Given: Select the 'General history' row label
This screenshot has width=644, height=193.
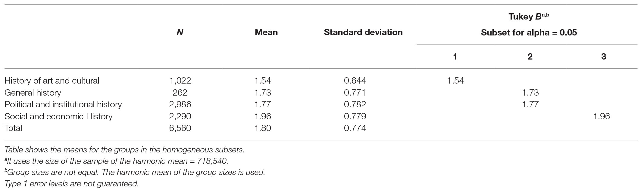Looking at the screenshot, I should coord(33,93).
